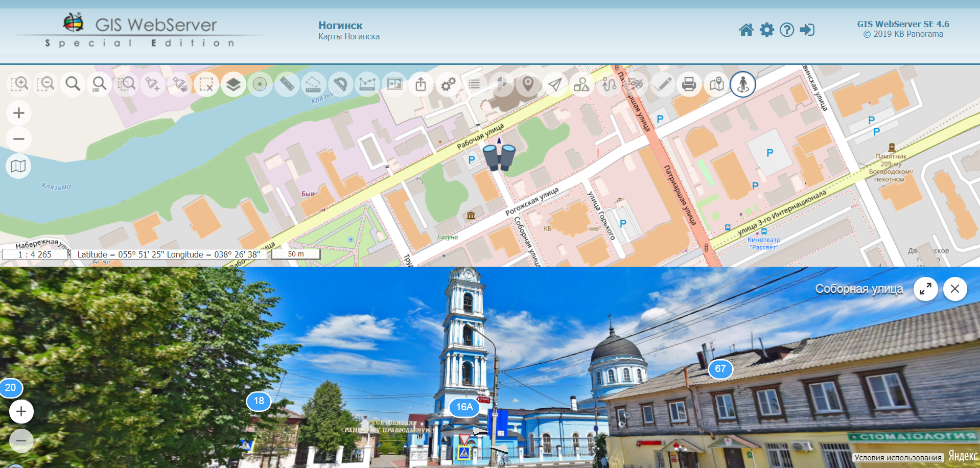
Task: Click the Яндекс logo link
Action: tap(963, 456)
